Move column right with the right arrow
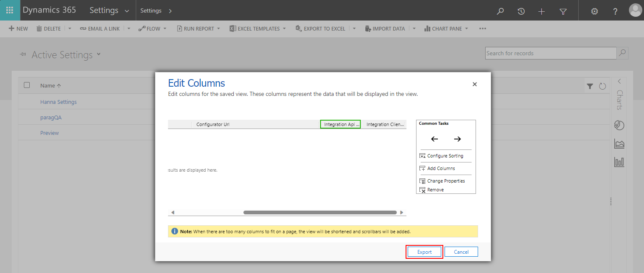644x273 pixels. coord(457,139)
